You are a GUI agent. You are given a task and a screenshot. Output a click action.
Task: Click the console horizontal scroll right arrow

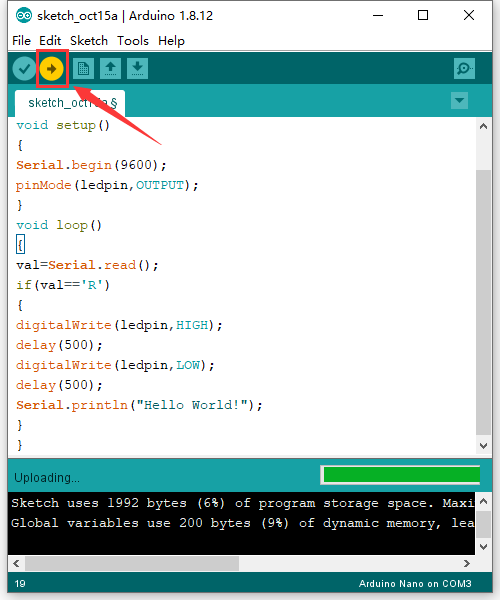[467, 564]
